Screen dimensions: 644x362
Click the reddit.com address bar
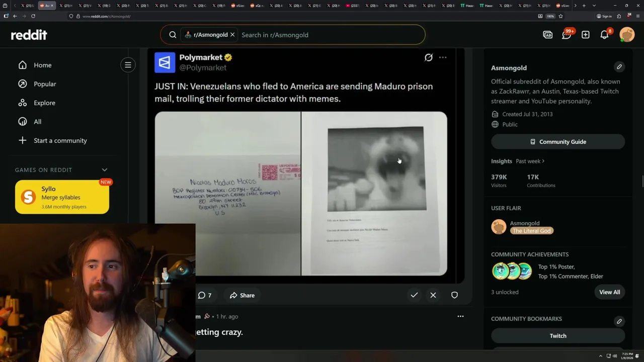(x=302, y=16)
